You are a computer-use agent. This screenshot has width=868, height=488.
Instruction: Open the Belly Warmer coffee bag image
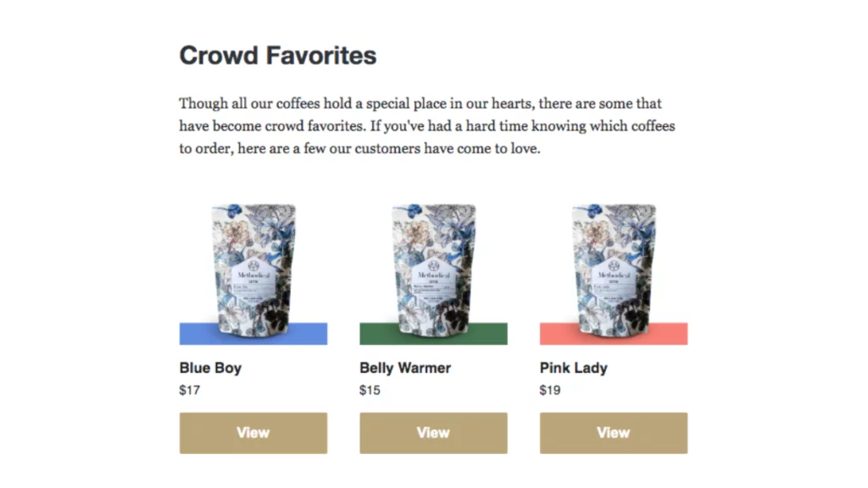[x=433, y=270]
